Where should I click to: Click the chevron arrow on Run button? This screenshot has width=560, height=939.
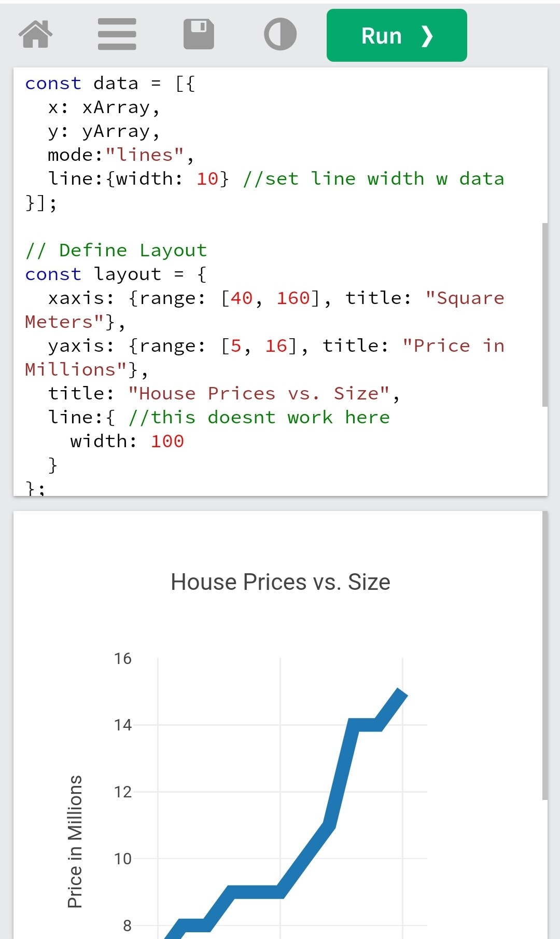click(427, 36)
